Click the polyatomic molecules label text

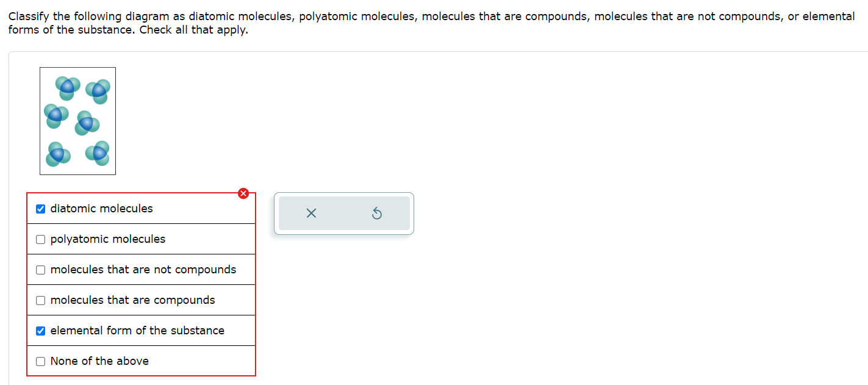tap(107, 239)
